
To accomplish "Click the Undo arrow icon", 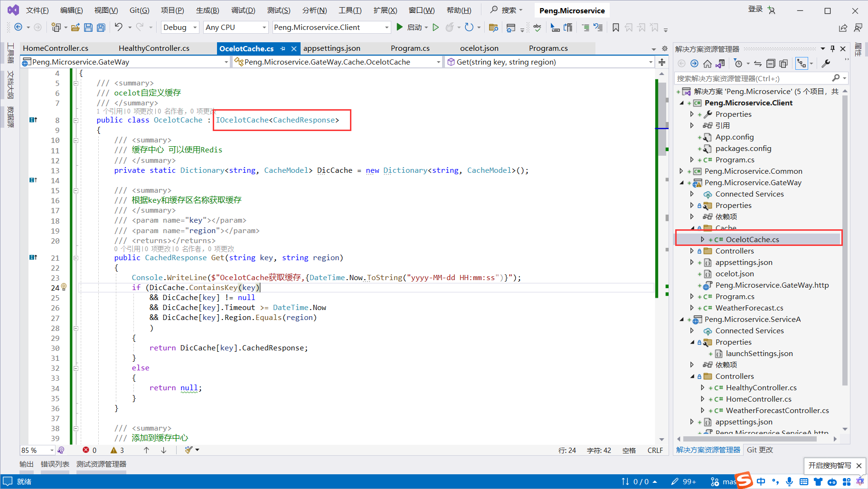I will pyautogui.click(x=119, y=27).
